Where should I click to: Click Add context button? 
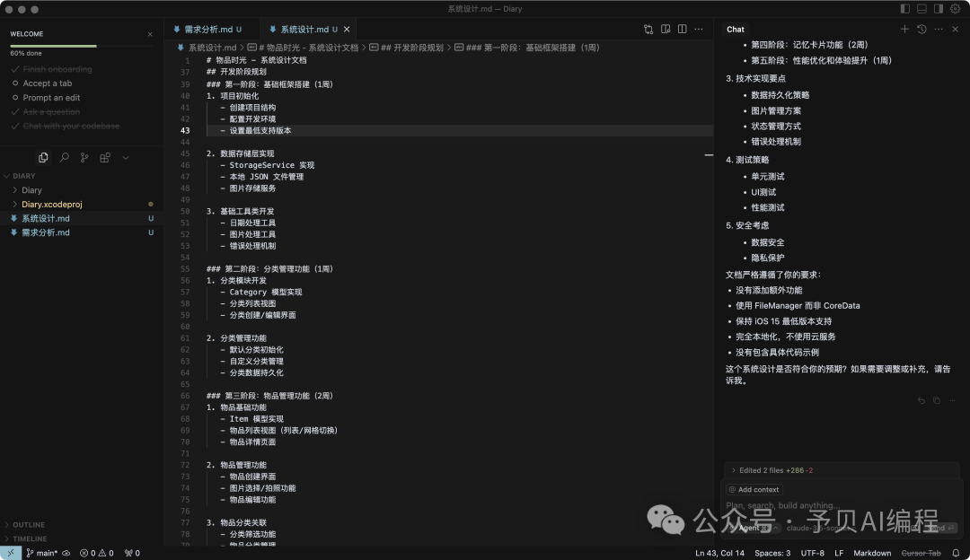pyautogui.click(x=754, y=489)
